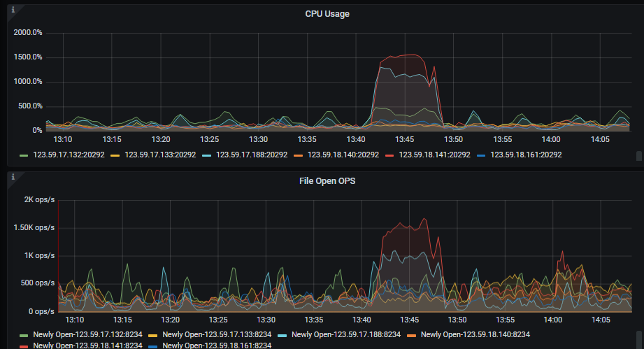Open the File Open OPS title menu
Image resolution: width=644 pixels, height=349 pixels.
[327, 181]
